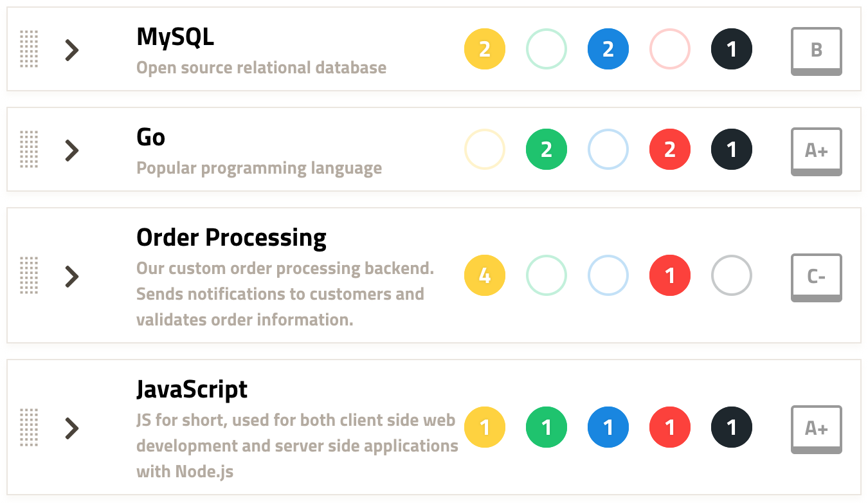Open the JavaScript grade A+ badge
868x503 pixels.
[x=817, y=430]
